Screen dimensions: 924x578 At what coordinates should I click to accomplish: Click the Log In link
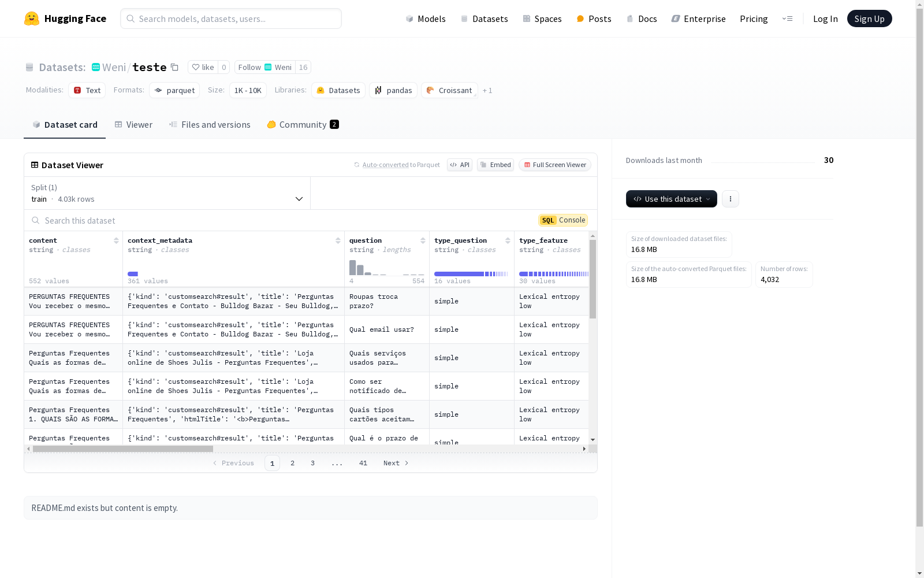[x=825, y=18]
